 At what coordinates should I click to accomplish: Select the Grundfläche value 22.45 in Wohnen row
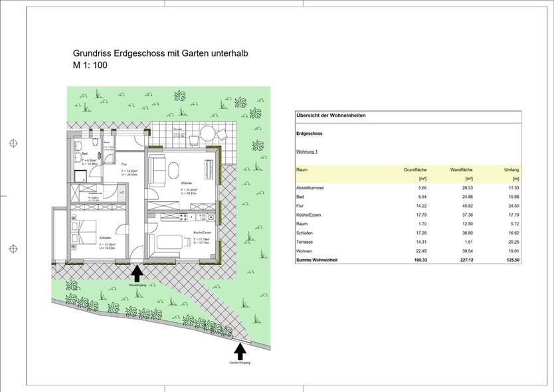click(421, 251)
